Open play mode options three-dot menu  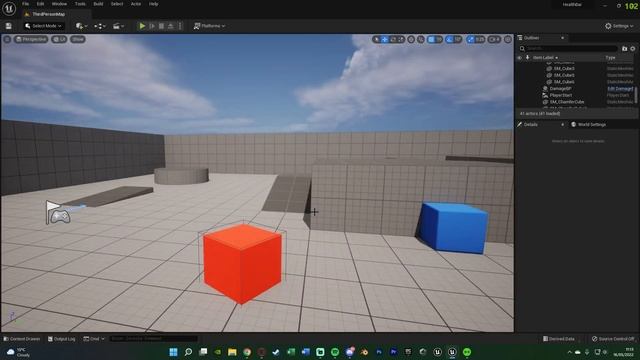[180, 26]
